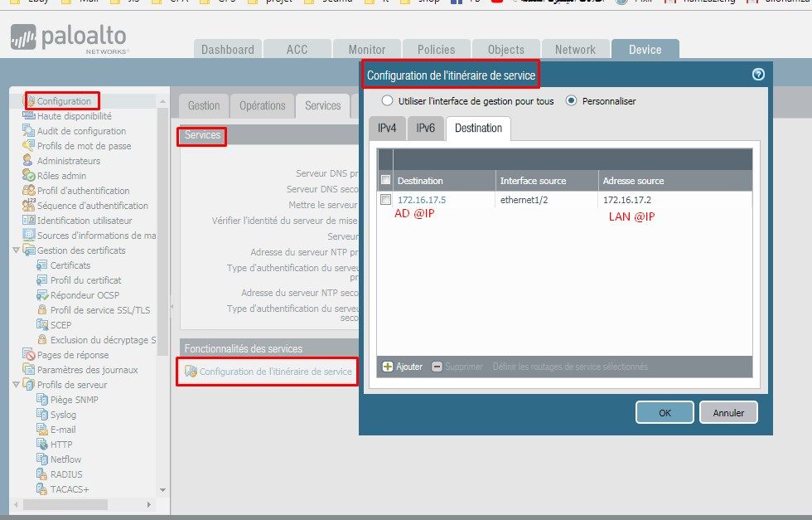Sort by the Adresse source column header
Screen dimensions: 812x520
click(675, 181)
